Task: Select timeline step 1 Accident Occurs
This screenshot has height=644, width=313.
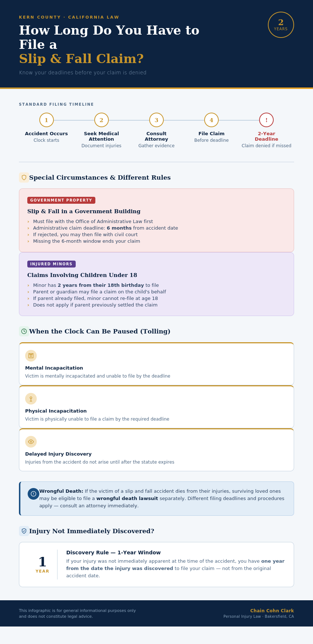Action: click(x=47, y=120)
